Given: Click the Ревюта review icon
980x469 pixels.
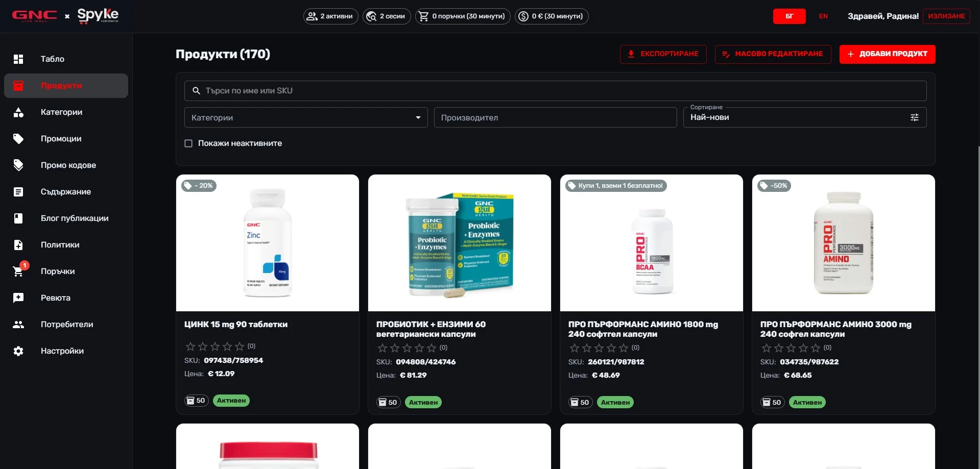Looking at the screenshot, I should pos(18,298).
